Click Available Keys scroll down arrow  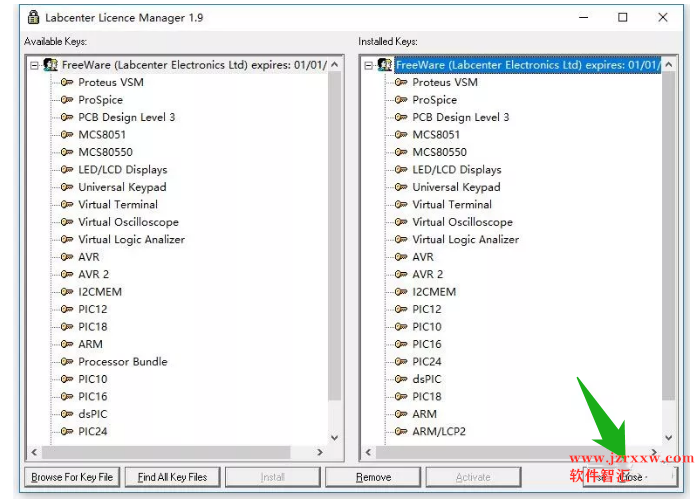click(x=335, y=438)
